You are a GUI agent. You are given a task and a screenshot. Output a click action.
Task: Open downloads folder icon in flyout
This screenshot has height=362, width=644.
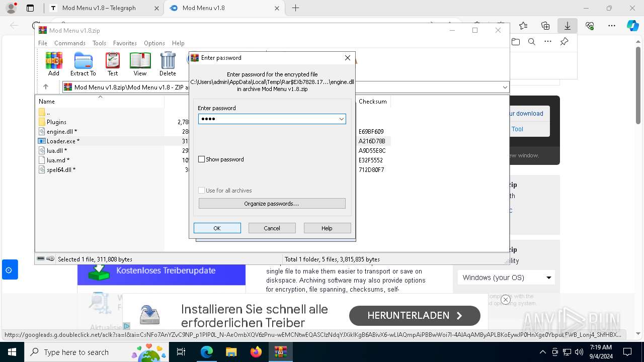tap(516, 42)
